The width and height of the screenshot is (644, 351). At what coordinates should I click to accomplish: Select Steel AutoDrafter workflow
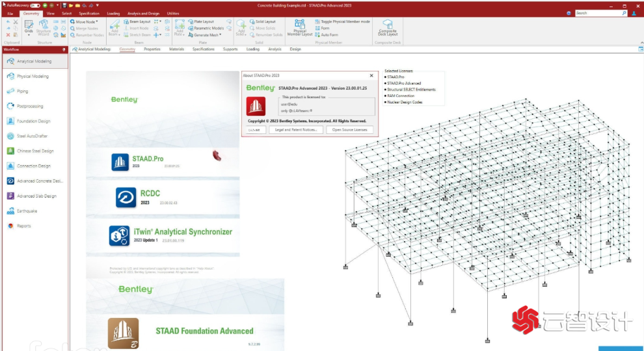coord(35,136)
